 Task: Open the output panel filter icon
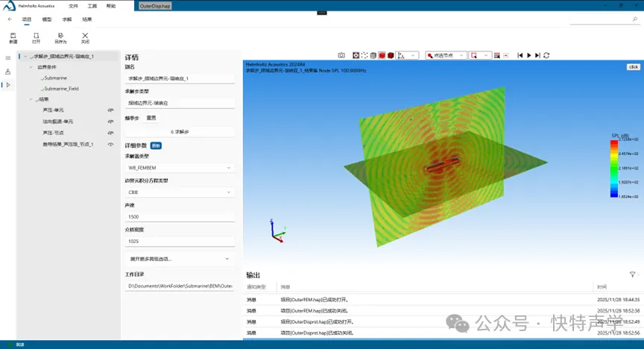coord(632,274)
